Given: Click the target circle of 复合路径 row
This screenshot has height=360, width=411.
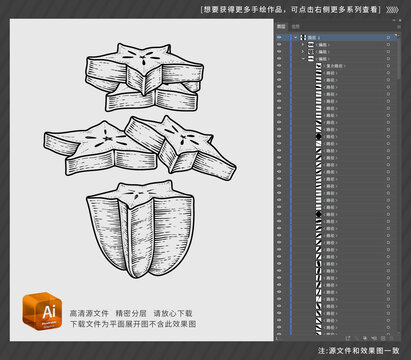Looking at the screenshot, I should pos(388,66).
